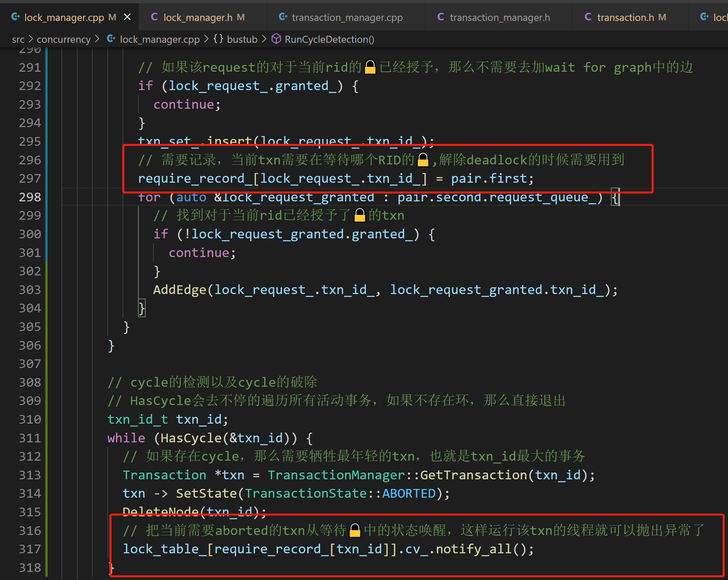Image resolution: width=728 pixels, height=580 pixels.
Task: Open concurrency breadcrumb dropdown
Action: click(x=63, y=40)
